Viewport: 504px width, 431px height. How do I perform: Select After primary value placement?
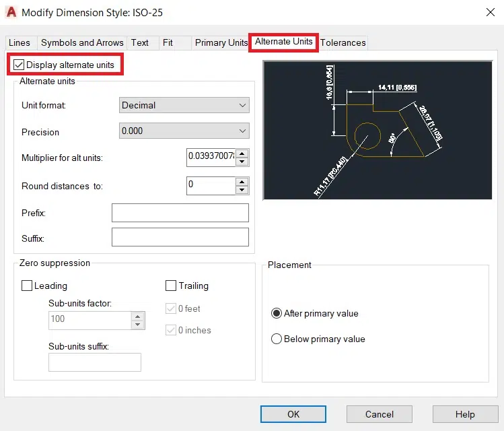(276, 313)
